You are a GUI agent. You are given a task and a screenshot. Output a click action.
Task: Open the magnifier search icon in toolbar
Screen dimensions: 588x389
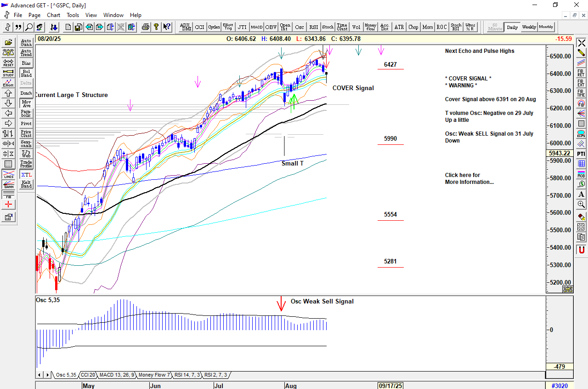[x=29, y=27]
